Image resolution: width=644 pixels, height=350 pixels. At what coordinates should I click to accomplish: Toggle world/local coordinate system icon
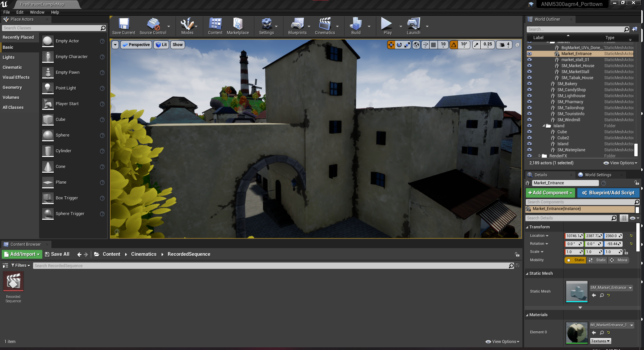pos(416,45)
